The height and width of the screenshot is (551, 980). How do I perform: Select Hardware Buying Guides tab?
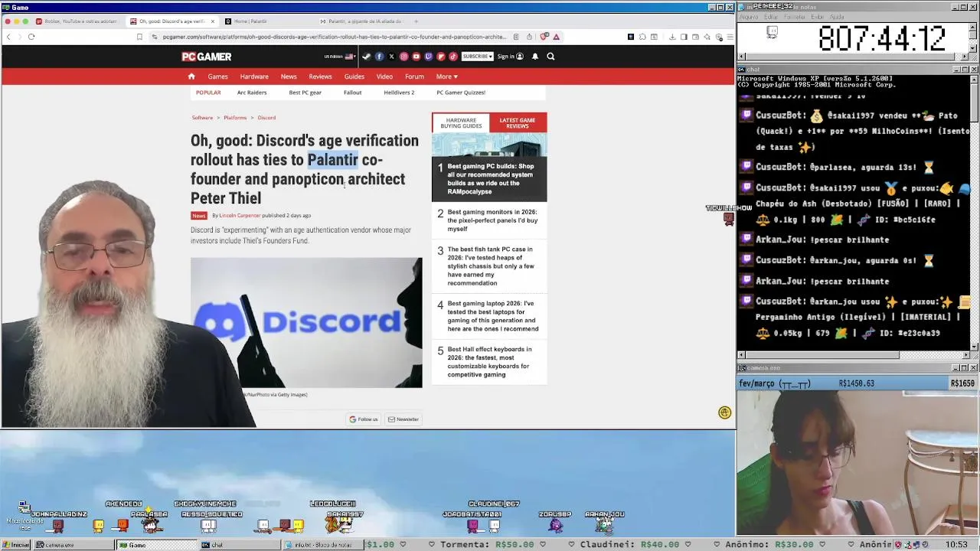pos(461,122)
